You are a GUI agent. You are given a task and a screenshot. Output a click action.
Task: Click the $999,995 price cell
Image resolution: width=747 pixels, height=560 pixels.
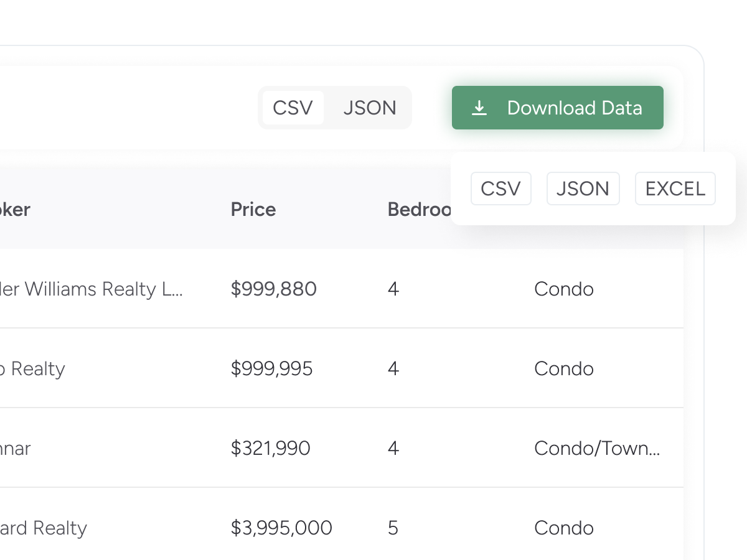(x=271, y=369)
